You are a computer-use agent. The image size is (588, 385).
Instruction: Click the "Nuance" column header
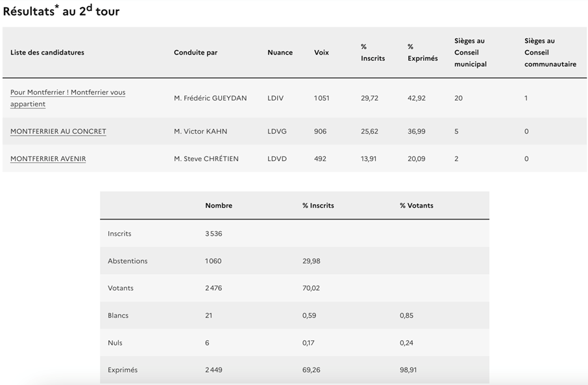(x=280, y=53)
